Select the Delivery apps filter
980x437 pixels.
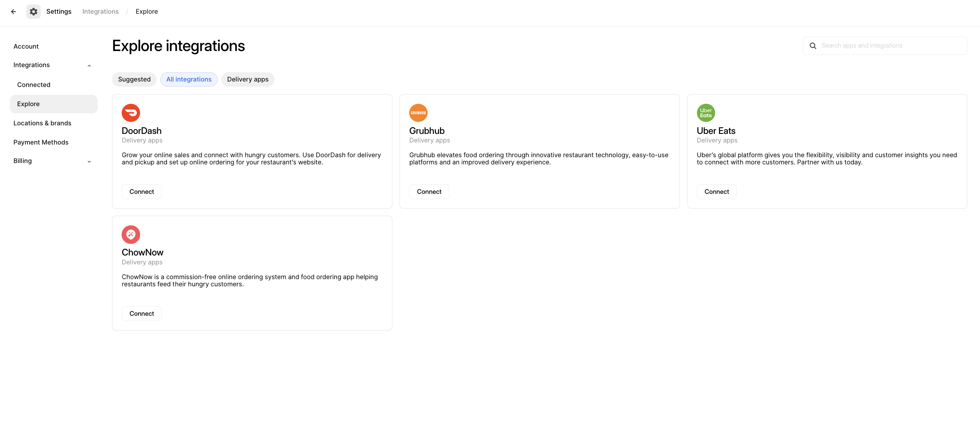click(248, 79)
